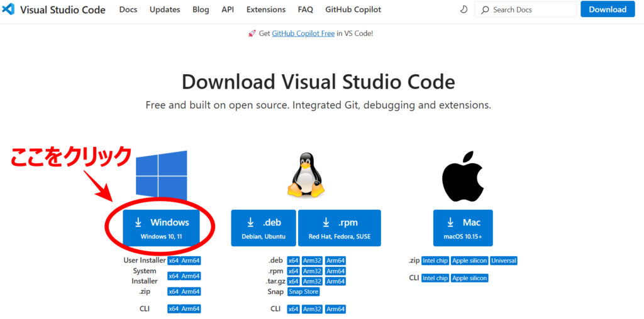Viewport: 644px width, 319px height.
Task: Open the API menu item
Action: pyautogui.click(x=228, y=9)
